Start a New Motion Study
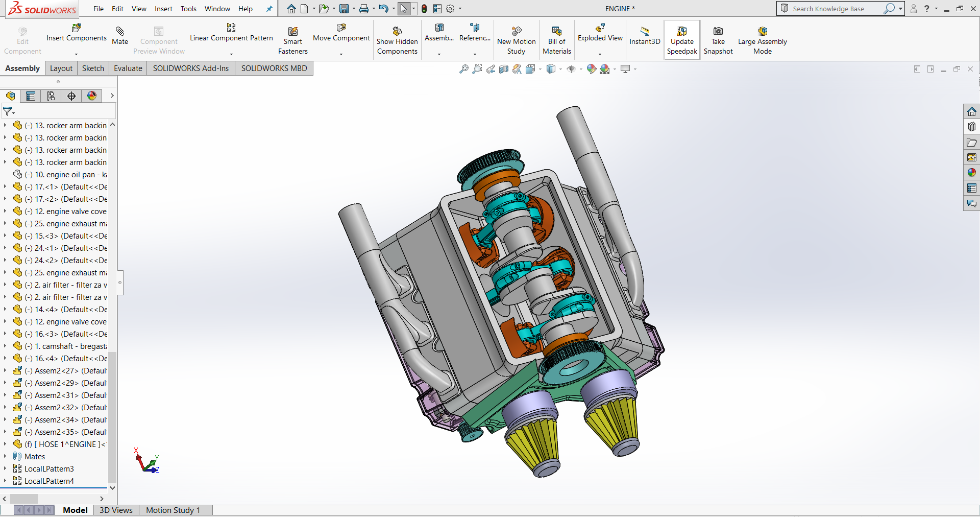Image resolution: width=980 pixels, height=517 pixels. 516,31
